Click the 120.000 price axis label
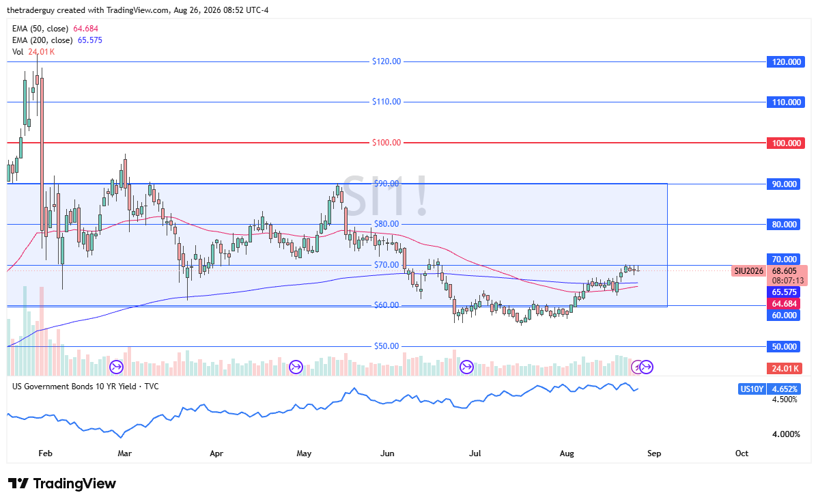Image resolution: width=818 pixels, height=504 pixels. [785, 61]
